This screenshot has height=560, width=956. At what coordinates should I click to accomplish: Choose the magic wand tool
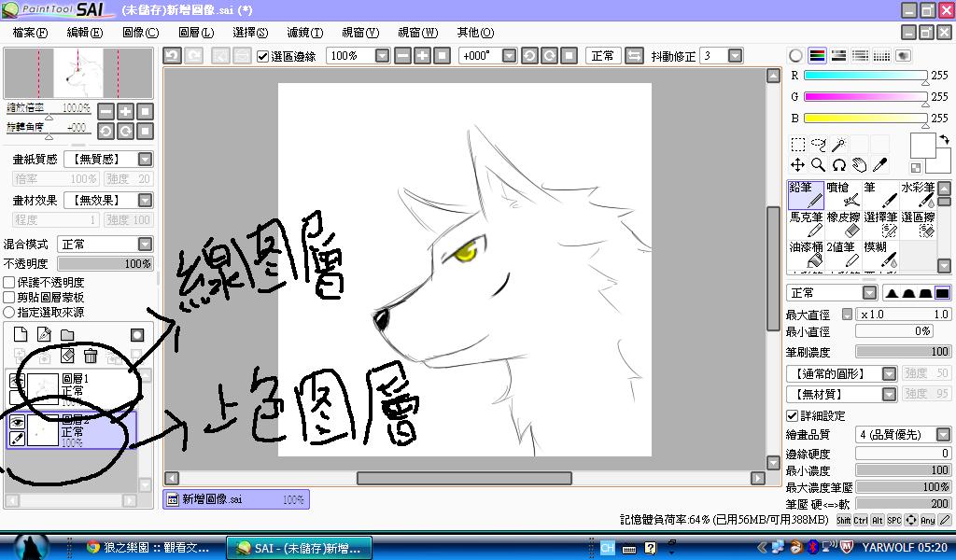(x=839, y=145)
